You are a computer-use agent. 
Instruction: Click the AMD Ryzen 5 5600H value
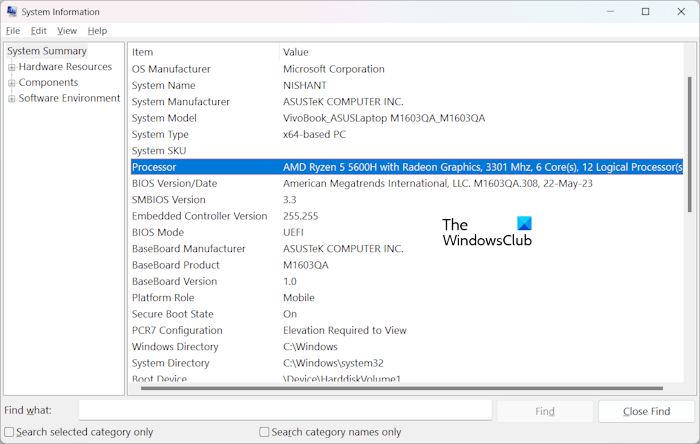coord(483,167)
